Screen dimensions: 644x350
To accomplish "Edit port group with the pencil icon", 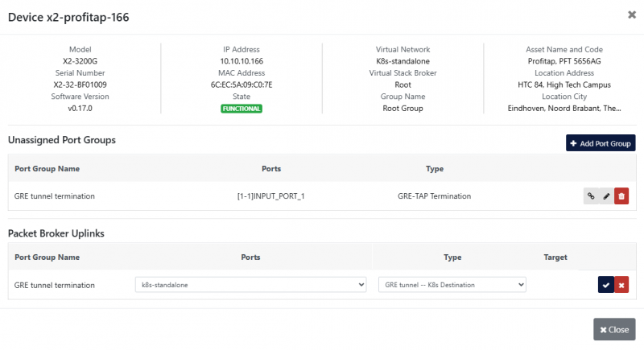I will click(606, 196).
